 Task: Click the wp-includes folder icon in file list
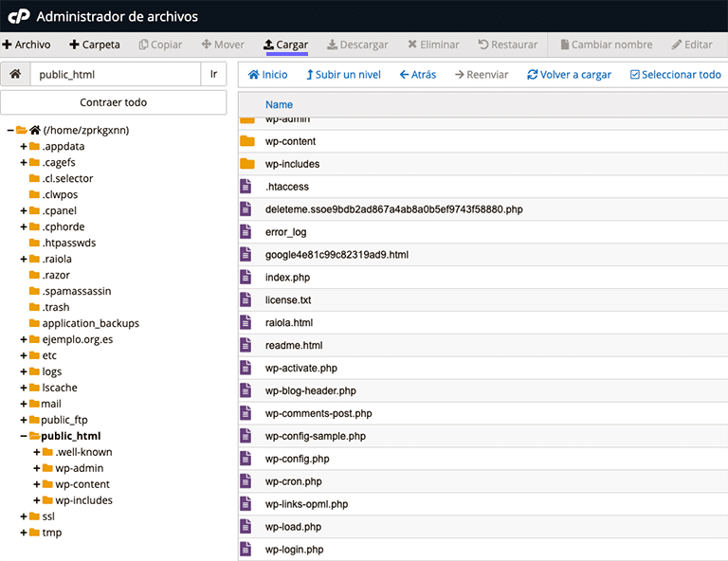247,164
